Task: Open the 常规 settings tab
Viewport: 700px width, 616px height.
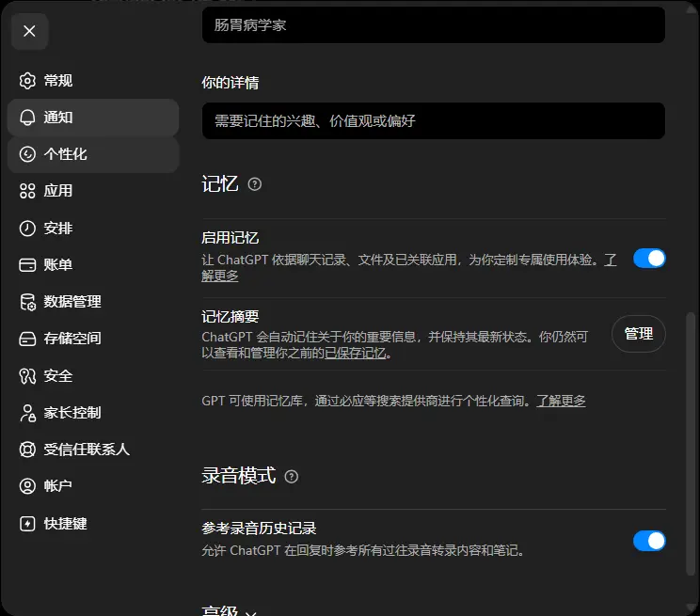Action: [x=93, y=81]
